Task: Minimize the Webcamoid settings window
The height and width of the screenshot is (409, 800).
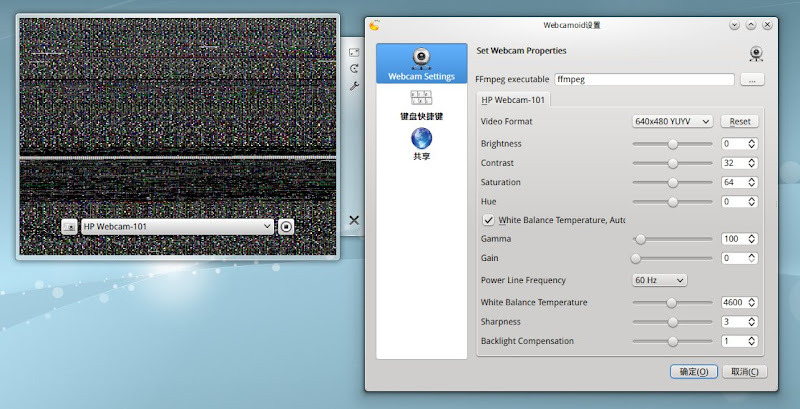Action: tap(734, 24)
